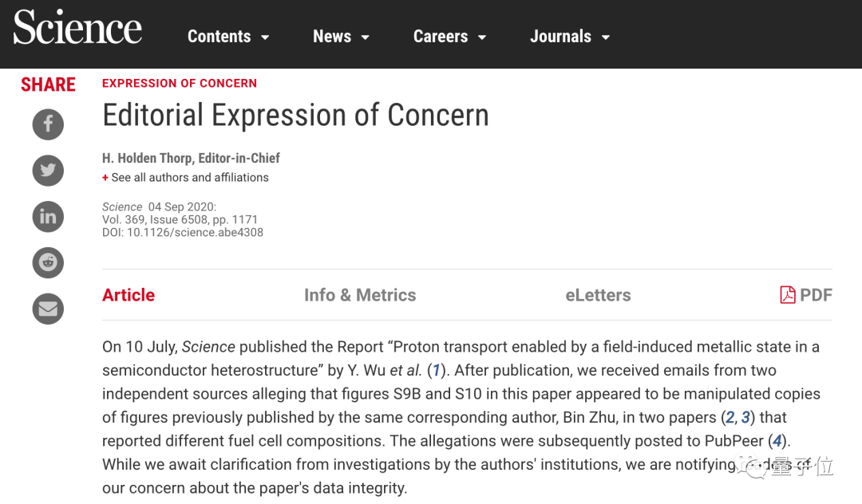Expand the Contents dropdown menu
This screenshot has height=504, width=862.
(228, 36)
